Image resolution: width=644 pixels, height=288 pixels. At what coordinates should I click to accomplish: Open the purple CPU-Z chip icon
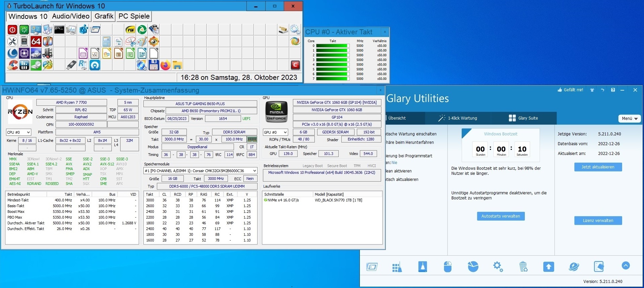[x=24, y=53]
